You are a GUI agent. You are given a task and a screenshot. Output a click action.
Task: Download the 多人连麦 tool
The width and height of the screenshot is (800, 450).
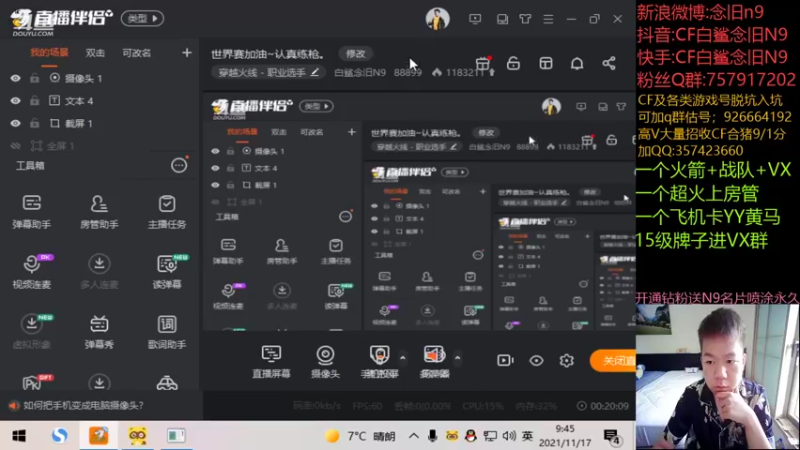99,271
